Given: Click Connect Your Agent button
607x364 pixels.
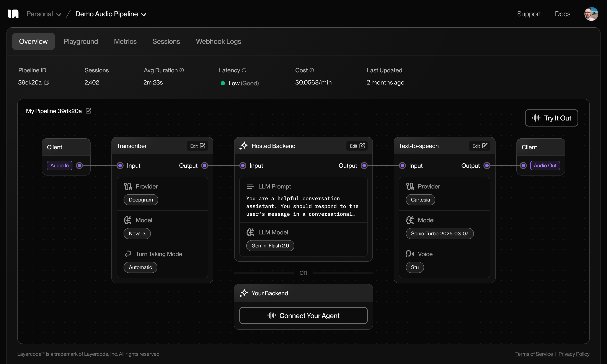Looking at the screenshot, I should [x=303, y=315].
